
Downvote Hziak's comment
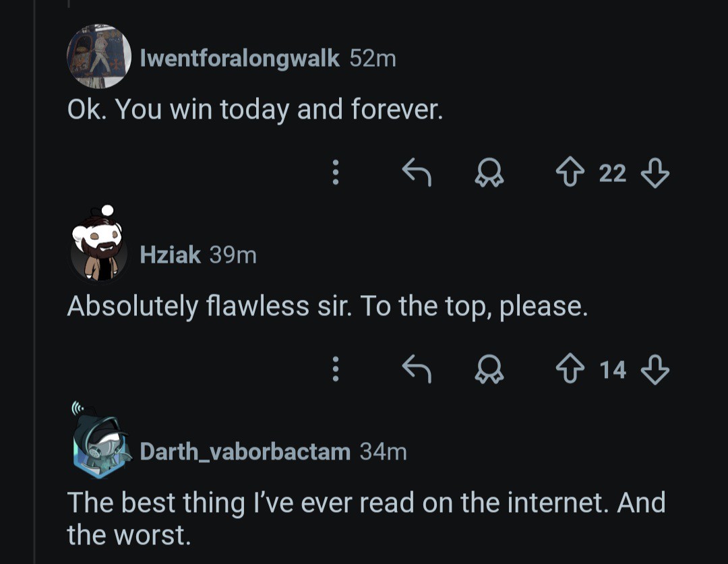655,369
